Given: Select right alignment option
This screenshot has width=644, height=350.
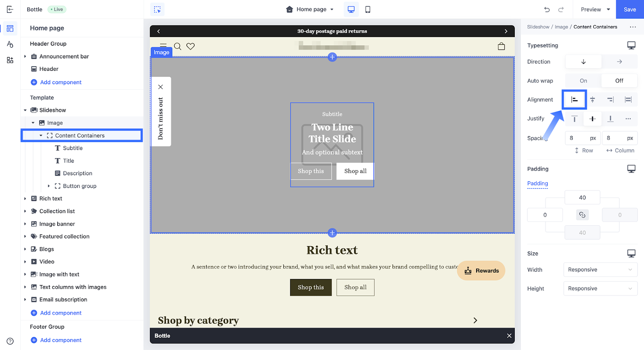Looking at the screenshot, I should 610,99.
